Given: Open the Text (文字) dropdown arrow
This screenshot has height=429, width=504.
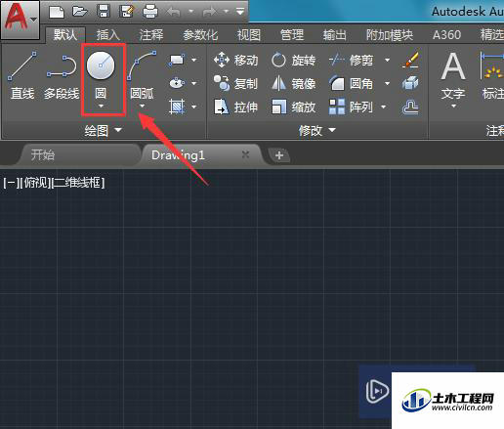Looking at the screenshot, I should point(453,107).
